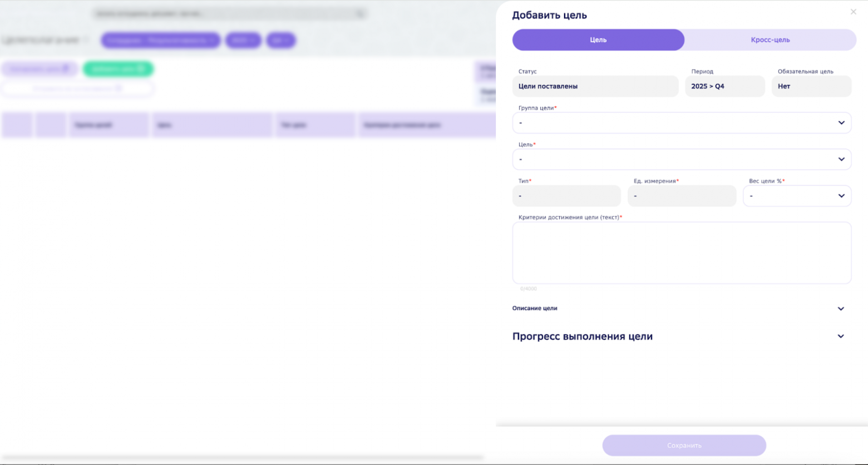Click the Ед. измерения field
Screen dimensions: 868x465
pyautogui.click(x=682, y=196)
